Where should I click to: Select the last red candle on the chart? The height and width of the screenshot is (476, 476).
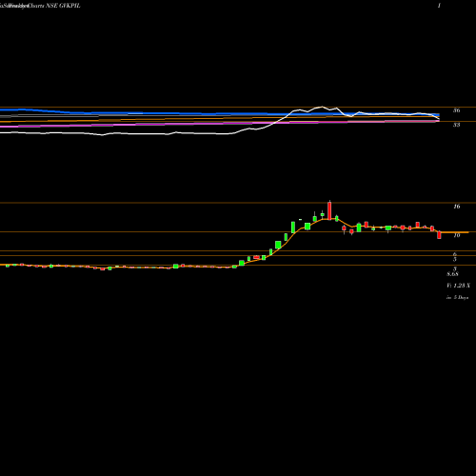[439, 235]
